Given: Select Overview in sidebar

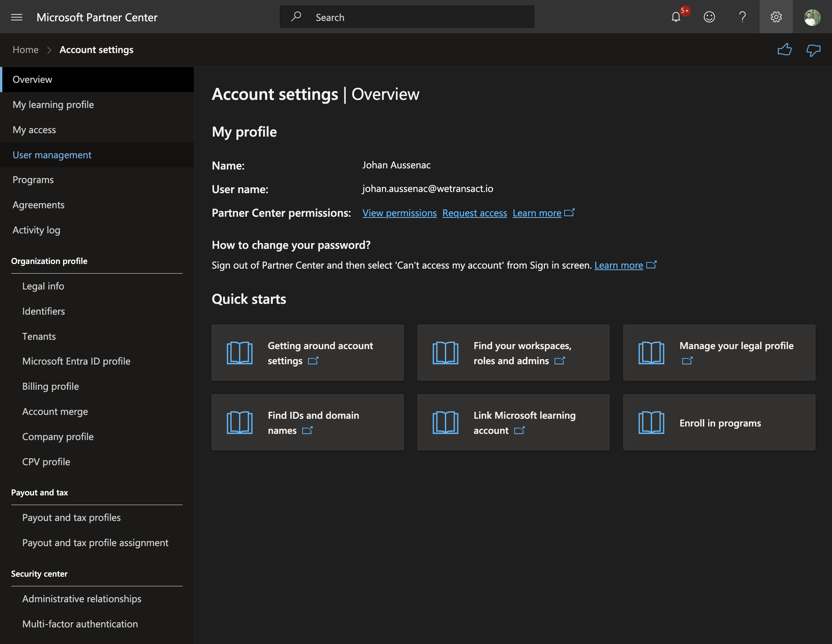Looking at the screenshot, I should pyautogui.click(x=97, y=79).
